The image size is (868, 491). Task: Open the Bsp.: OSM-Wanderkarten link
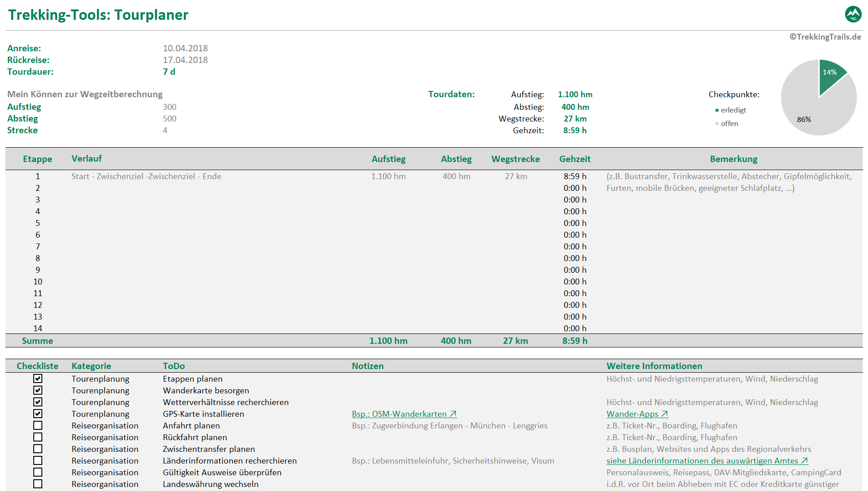tap(404, 414)
